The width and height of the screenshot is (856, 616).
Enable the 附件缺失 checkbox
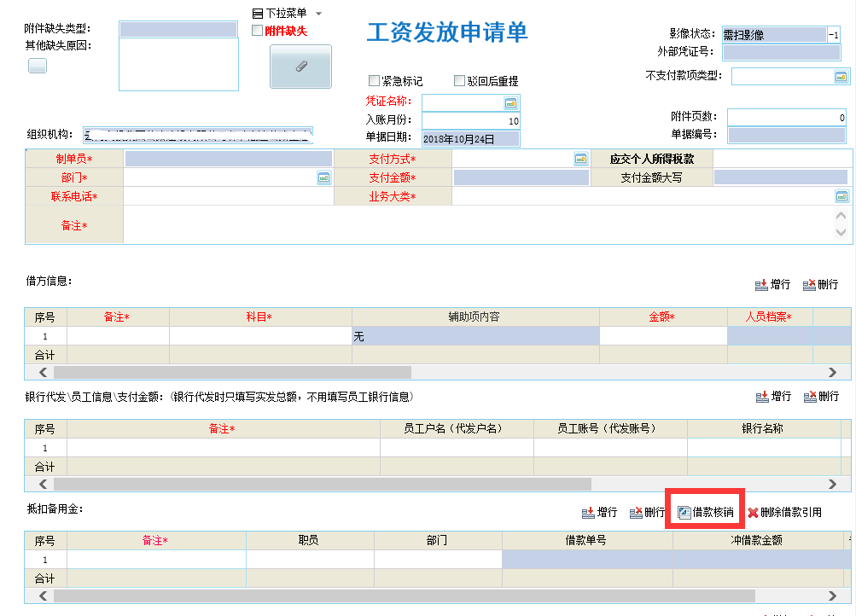coord(257,31)
